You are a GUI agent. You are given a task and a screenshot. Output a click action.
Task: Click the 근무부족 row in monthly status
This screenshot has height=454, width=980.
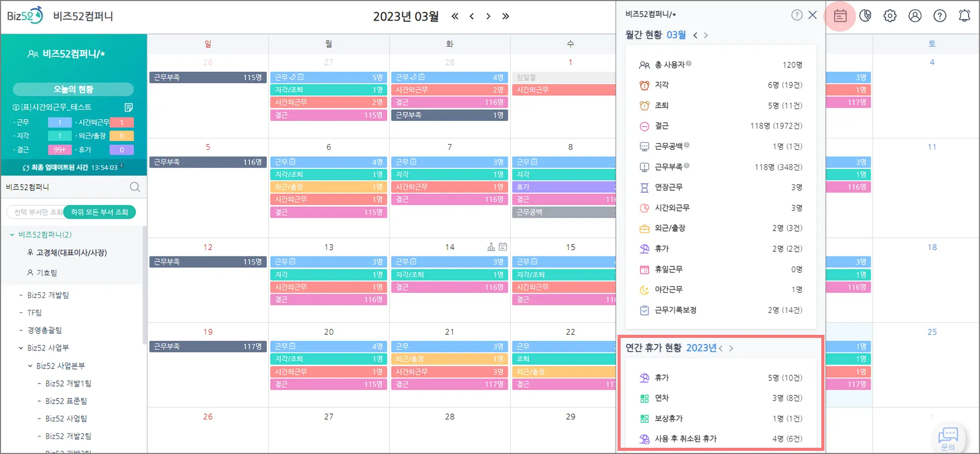[721, 167]
